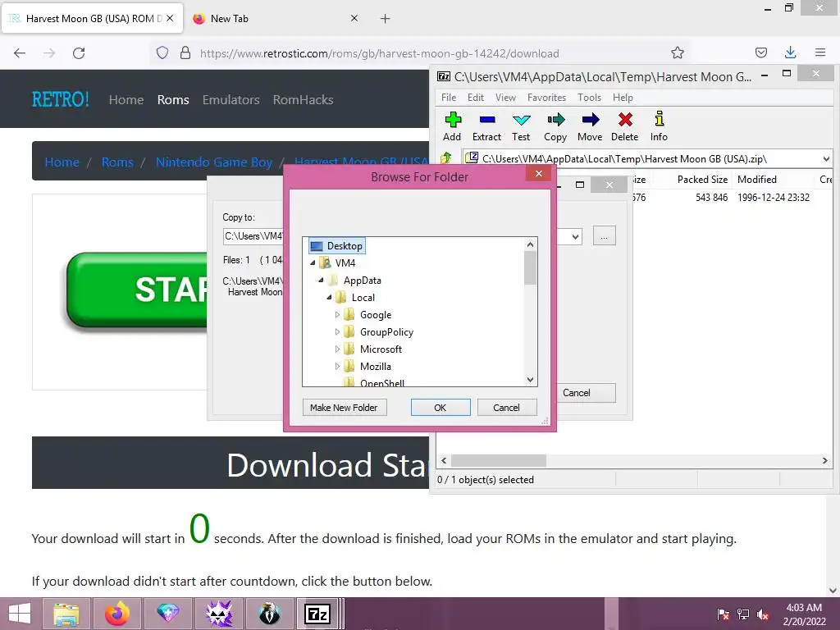Sort by Modified column header
The image size is (840, 630).
click(x=757, y=180)
